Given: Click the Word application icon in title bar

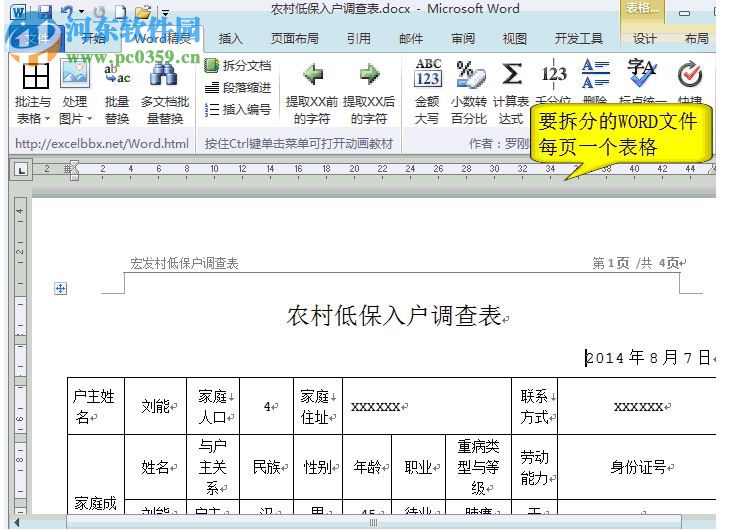Looking at the screenshot, I should [19, 12].
